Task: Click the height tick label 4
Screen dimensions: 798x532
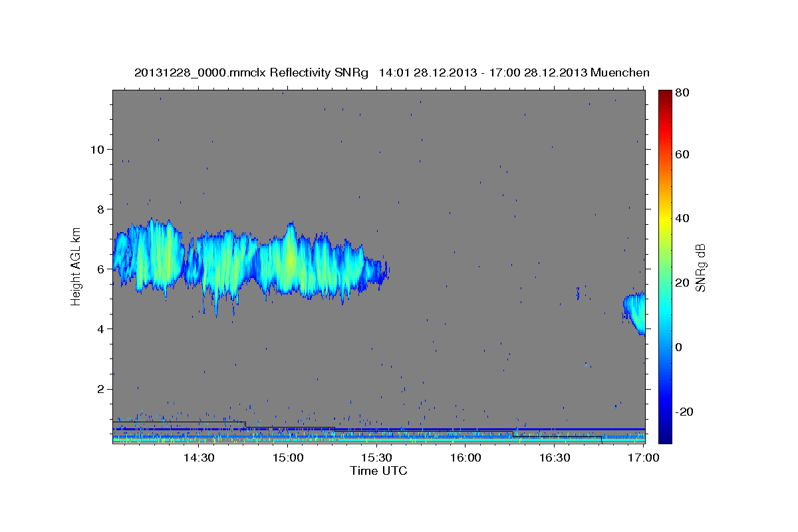Action: pos(101,329)
